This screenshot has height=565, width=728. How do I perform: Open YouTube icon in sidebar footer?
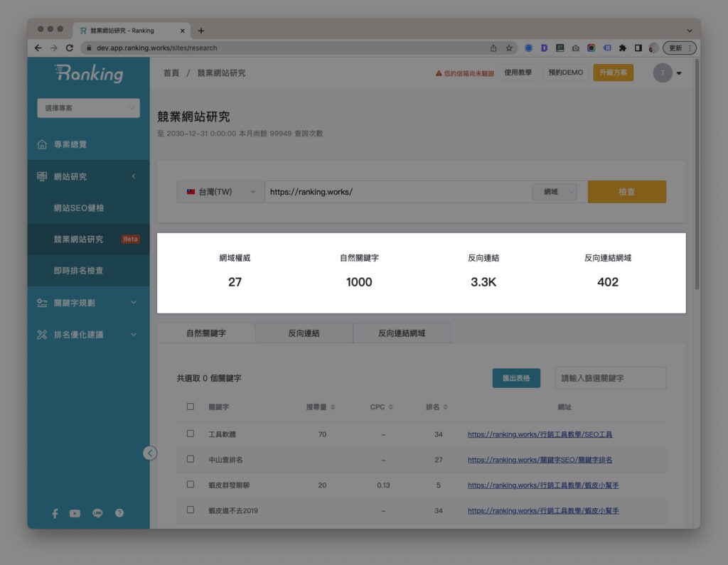click(x=75, y=513)
